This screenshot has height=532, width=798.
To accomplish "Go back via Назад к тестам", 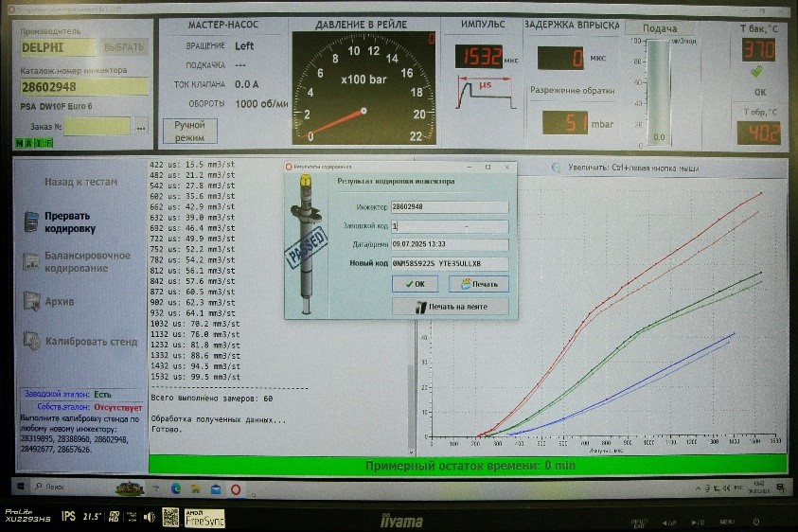I will point(80,182).
